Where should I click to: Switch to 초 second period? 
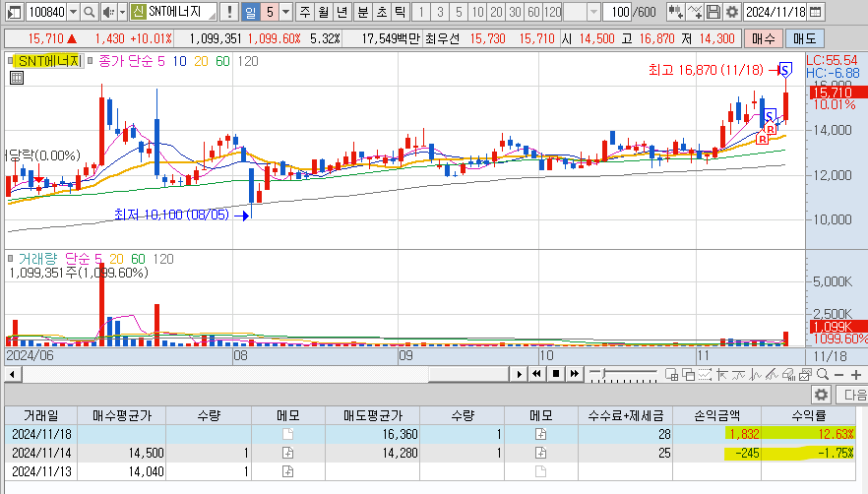(x=382, y=12)
